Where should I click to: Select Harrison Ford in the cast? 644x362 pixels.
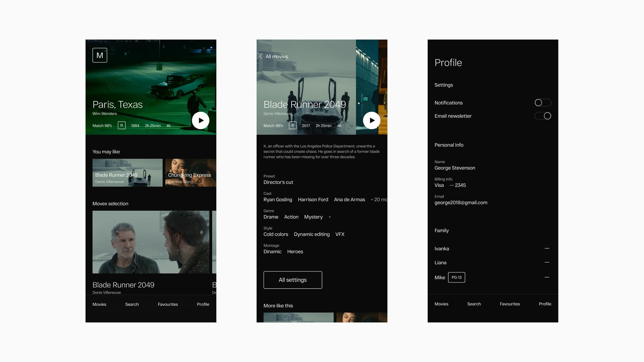pos(313,200)
